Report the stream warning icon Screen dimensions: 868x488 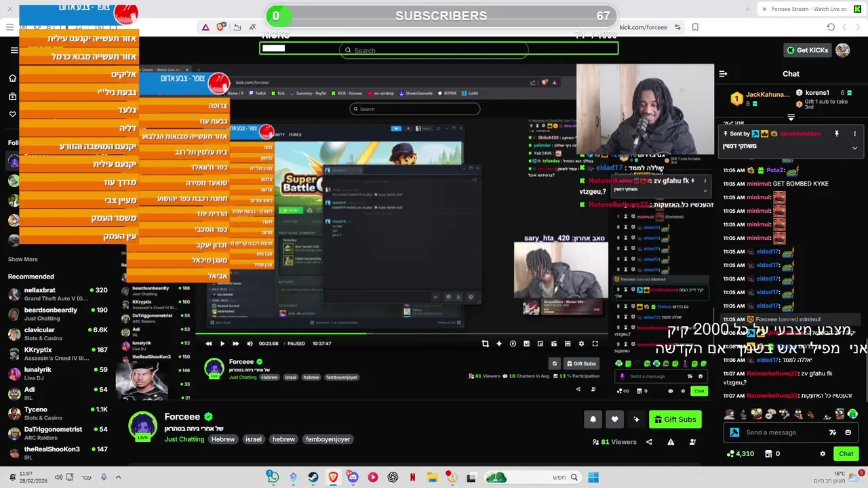(671, 442)
